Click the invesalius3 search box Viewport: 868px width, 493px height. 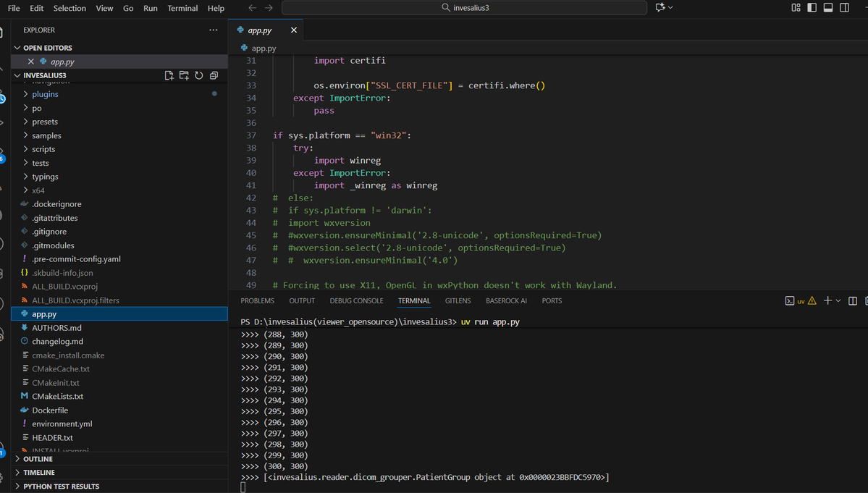coord(464,8)
